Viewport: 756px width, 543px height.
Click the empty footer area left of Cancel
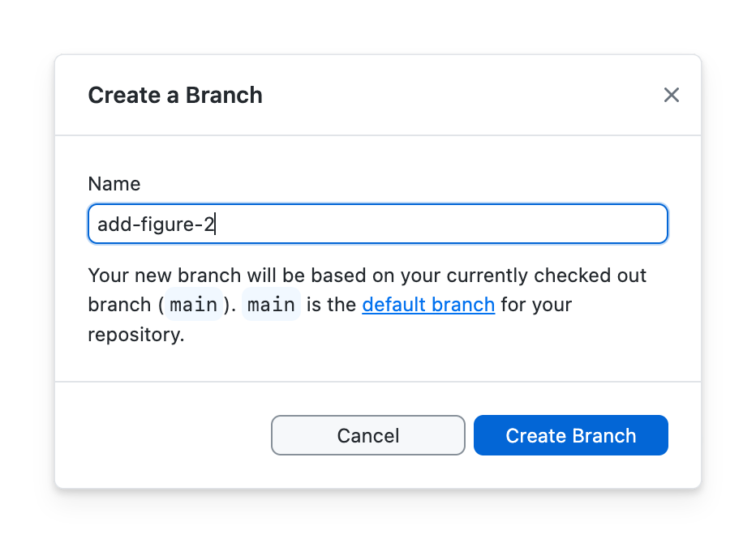tap(162, 436)
